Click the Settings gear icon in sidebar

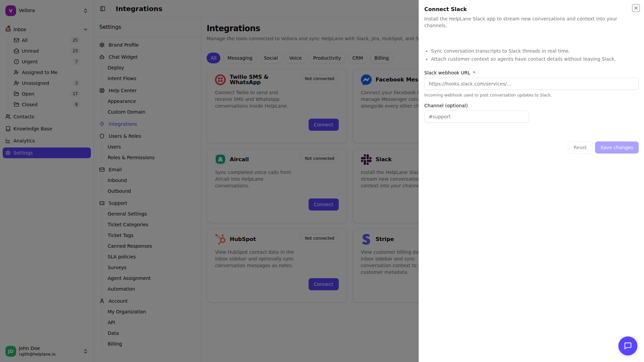coord(8,153)
